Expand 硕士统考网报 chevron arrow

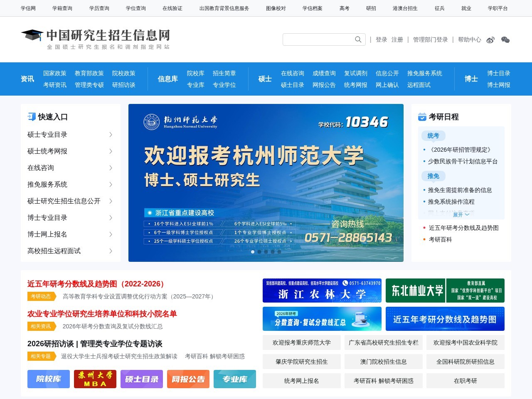click(111, 151)
